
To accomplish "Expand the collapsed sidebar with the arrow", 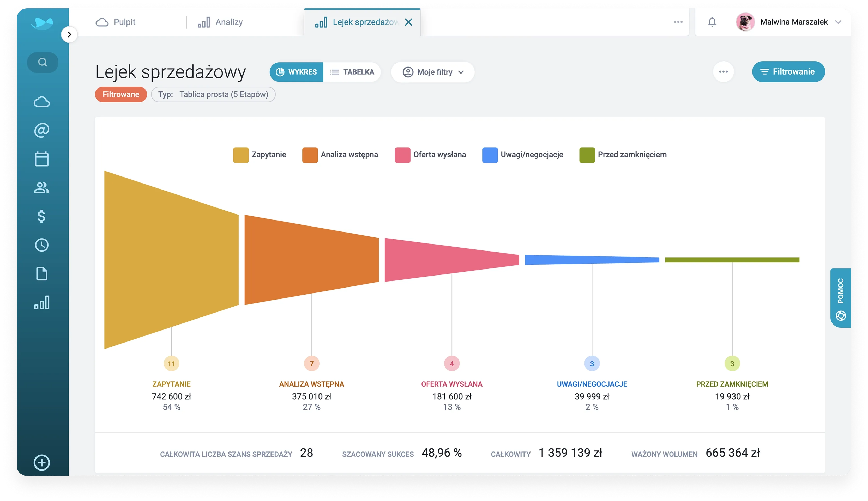I will tap(69, 34).
